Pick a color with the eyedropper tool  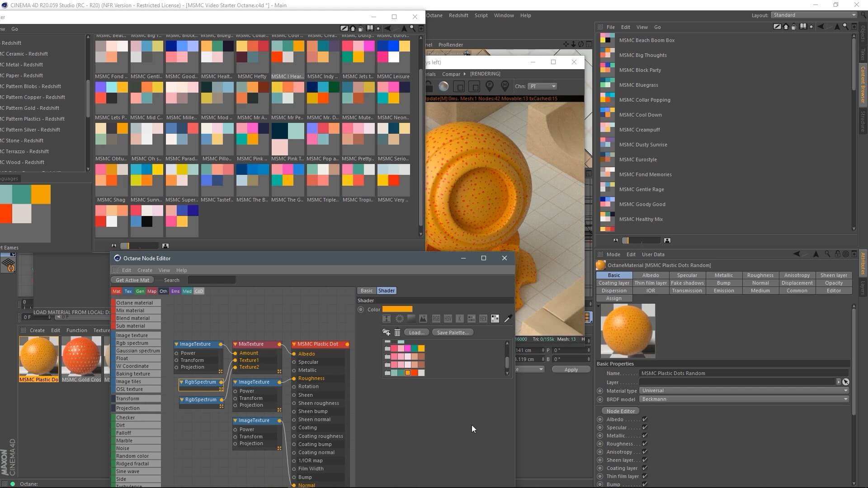tap(508, 319)
